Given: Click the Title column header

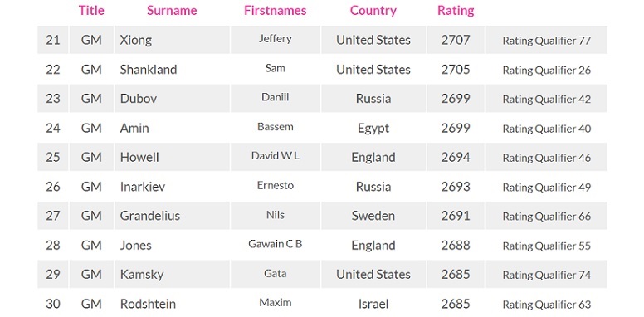Looking at the screenshot, I should pos(91,10).
